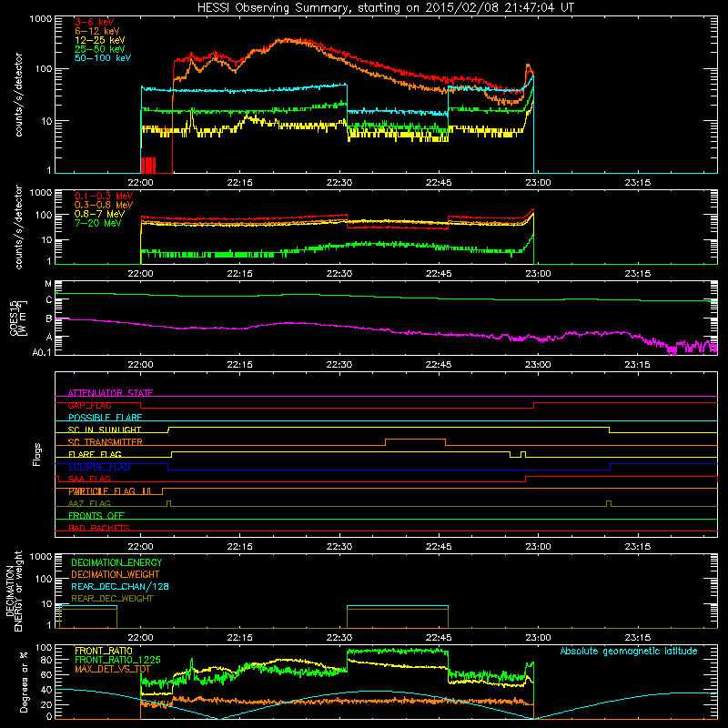Select the A0.1 tick on GOES15 axis
728x728 pixels.
42,352
